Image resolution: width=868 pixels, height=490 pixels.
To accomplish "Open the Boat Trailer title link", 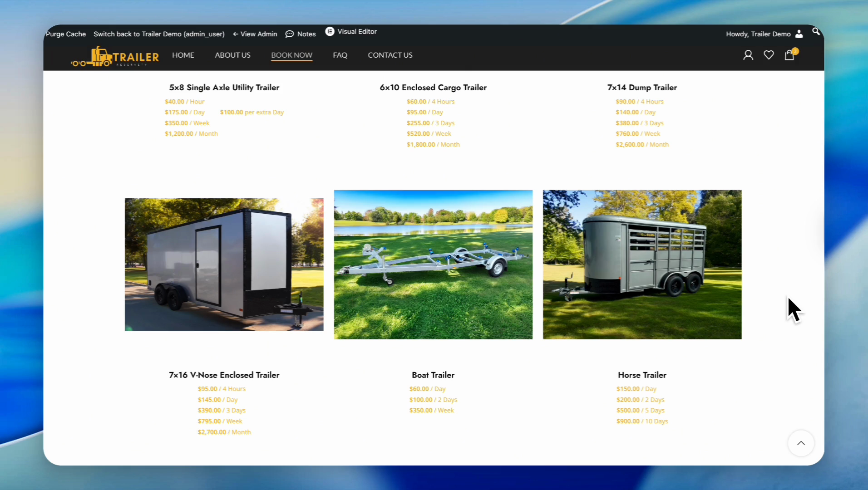I will 433,375.
